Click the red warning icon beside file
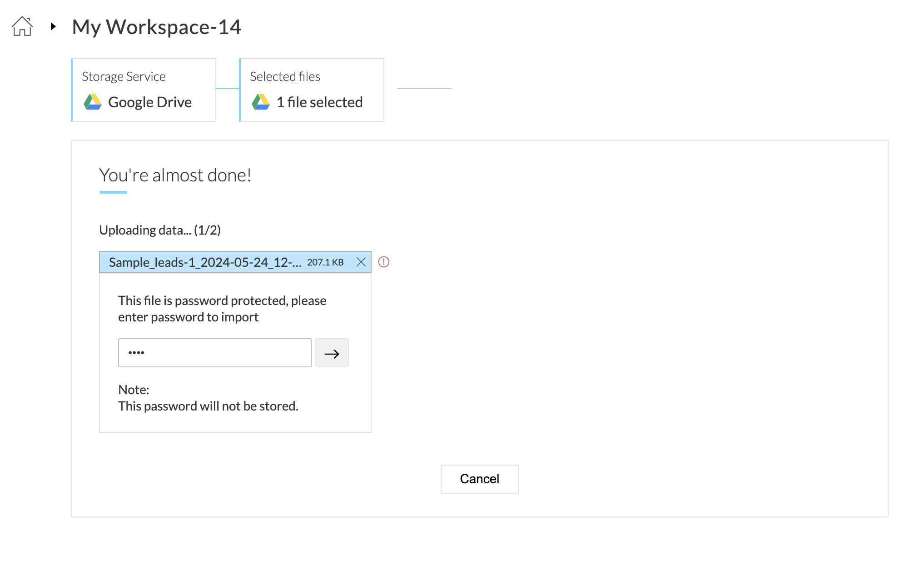This screenshot has width=924, height=561. click(384, 262)
